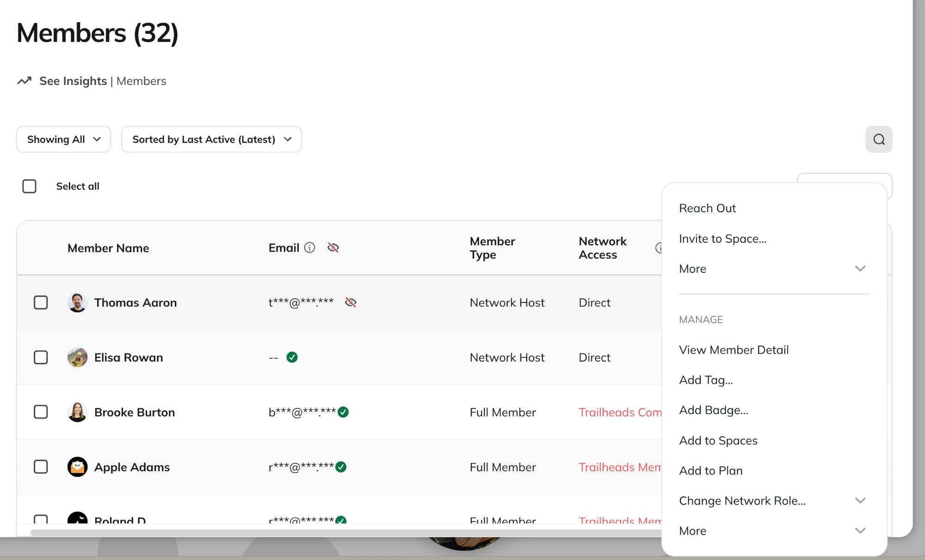This screenshot has width=925, height=560.
Task: Click Trailheads Mem link in Apple Adams' row
Action: (620, 467)
